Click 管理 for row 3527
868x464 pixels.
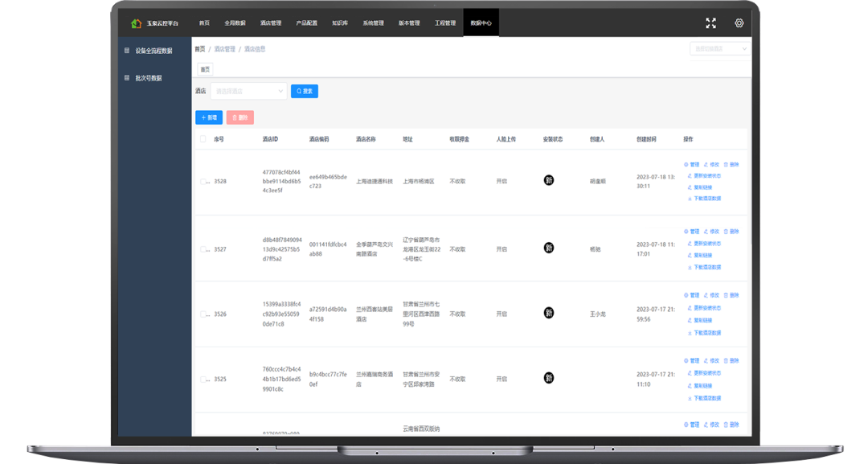(691, 232)
